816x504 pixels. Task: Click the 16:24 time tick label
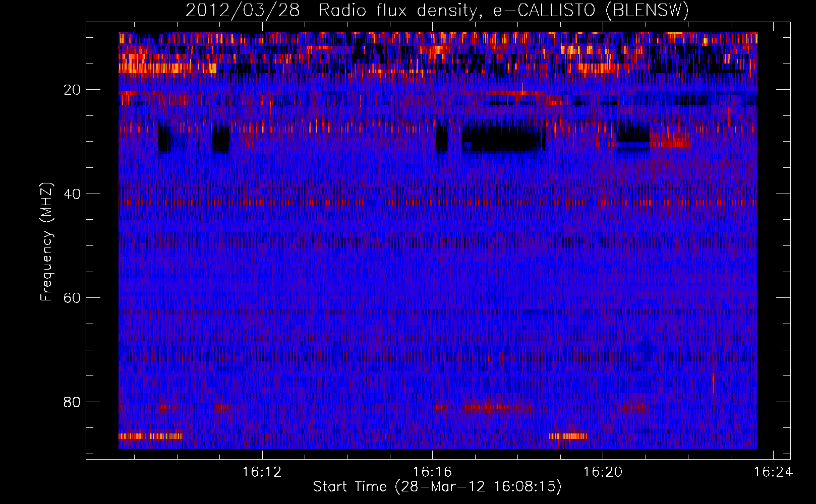(x=773, y=472)
